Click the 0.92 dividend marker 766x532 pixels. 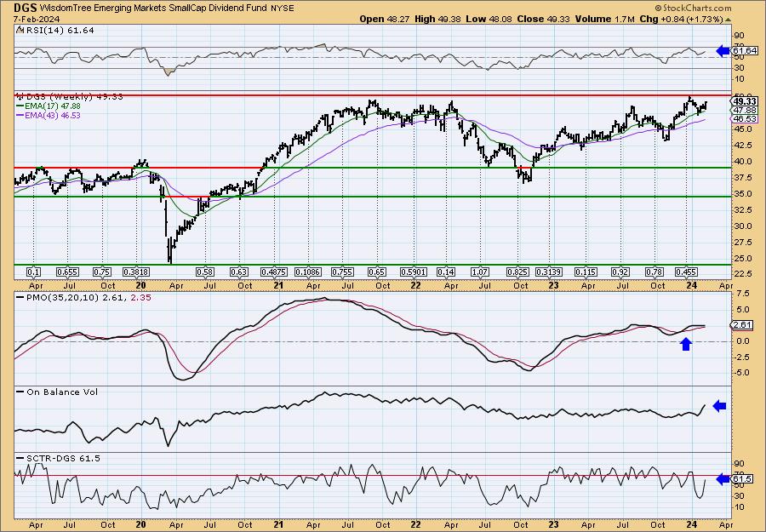pyautogui.click(x=620, y=272)
